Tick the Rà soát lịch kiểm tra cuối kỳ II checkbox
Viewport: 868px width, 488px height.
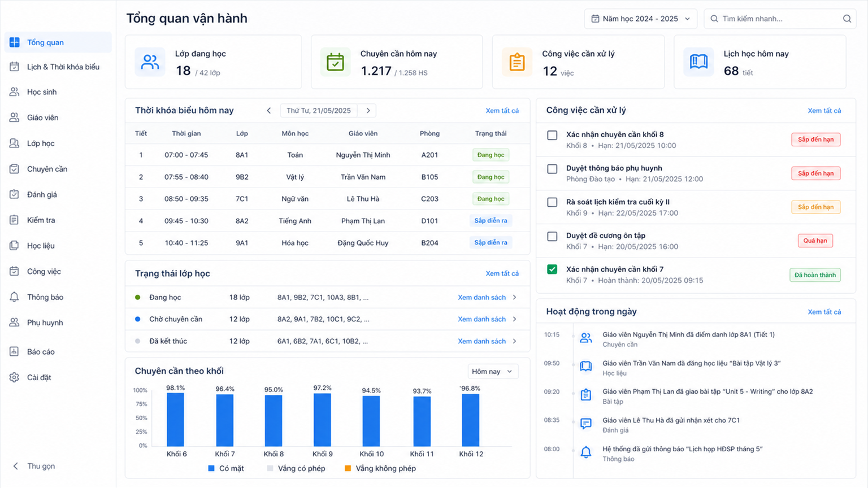click(x=552, y=202)
